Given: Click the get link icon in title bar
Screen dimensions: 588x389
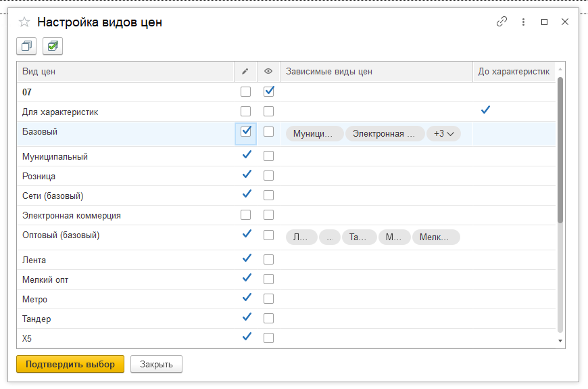Looking at the screenshot, I should [501, 22].
